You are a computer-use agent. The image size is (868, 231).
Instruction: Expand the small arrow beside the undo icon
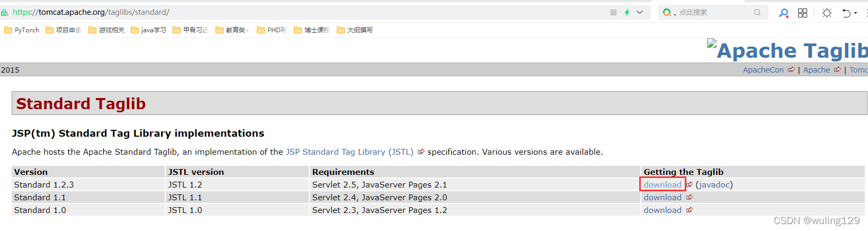[x=855, y=13]
